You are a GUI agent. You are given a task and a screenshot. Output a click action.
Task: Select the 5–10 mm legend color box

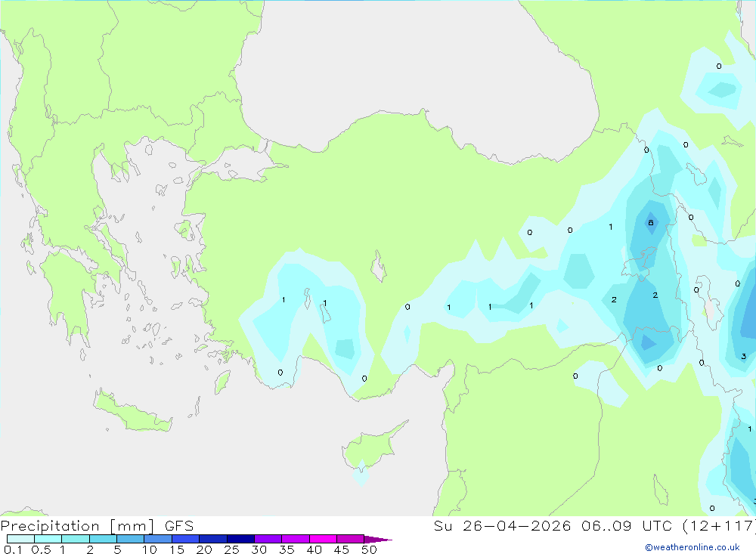pos(131,539)
